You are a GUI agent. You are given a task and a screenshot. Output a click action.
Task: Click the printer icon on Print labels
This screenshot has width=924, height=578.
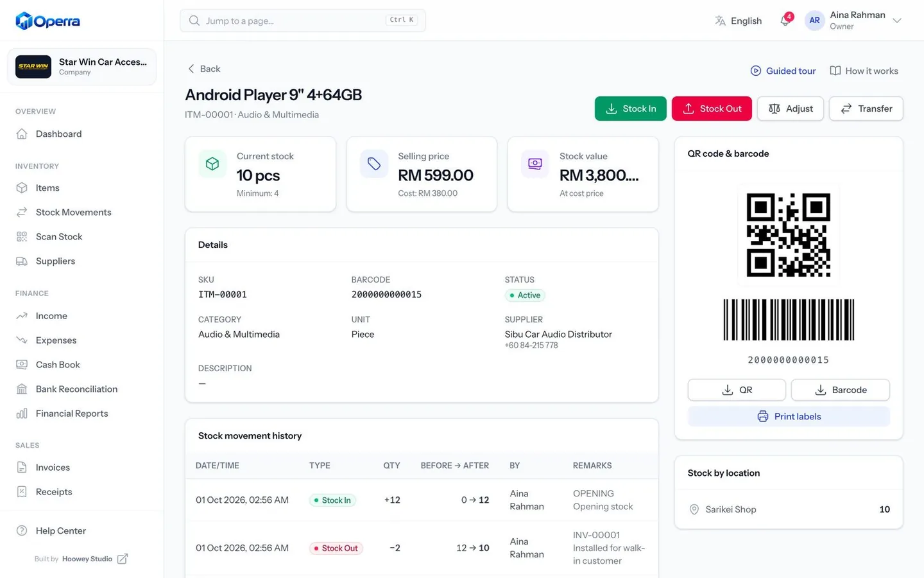(x=762, y=416)
